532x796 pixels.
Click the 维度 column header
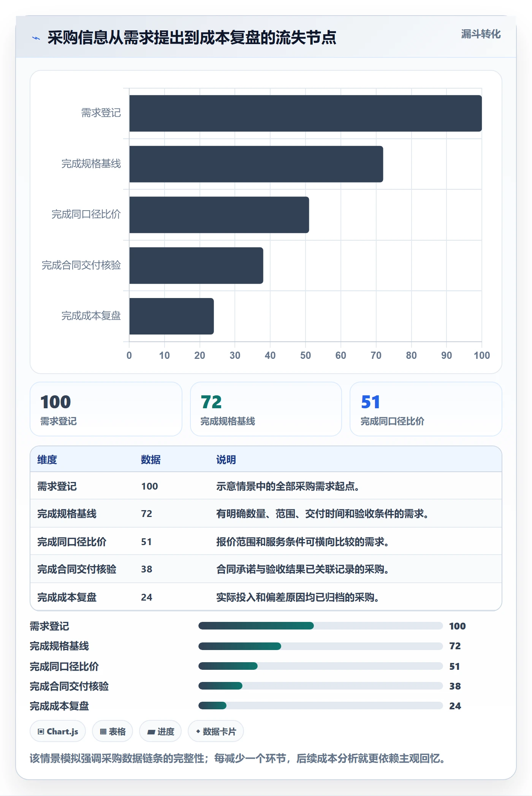click(47, 460)
